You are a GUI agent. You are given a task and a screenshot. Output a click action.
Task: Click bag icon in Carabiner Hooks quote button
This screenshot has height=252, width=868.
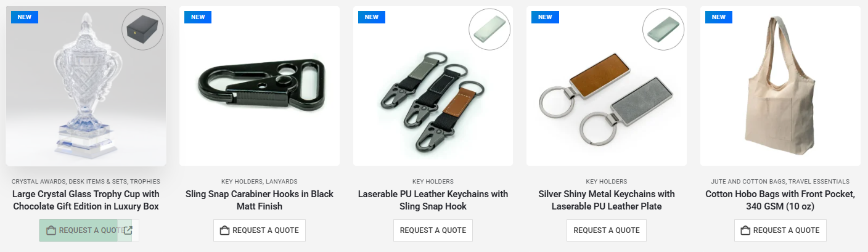pyautogui.click(x=225, y=230)
